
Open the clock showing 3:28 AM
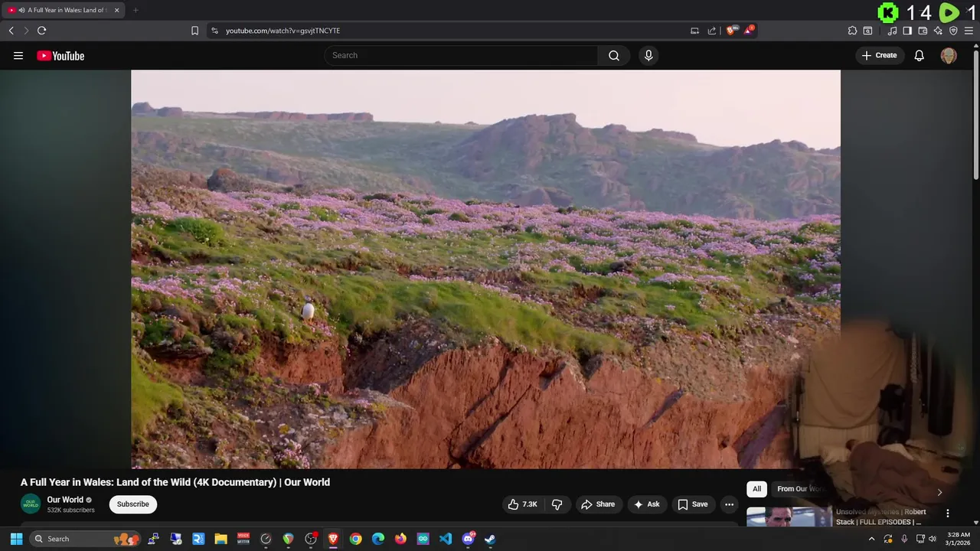point(959,539)
